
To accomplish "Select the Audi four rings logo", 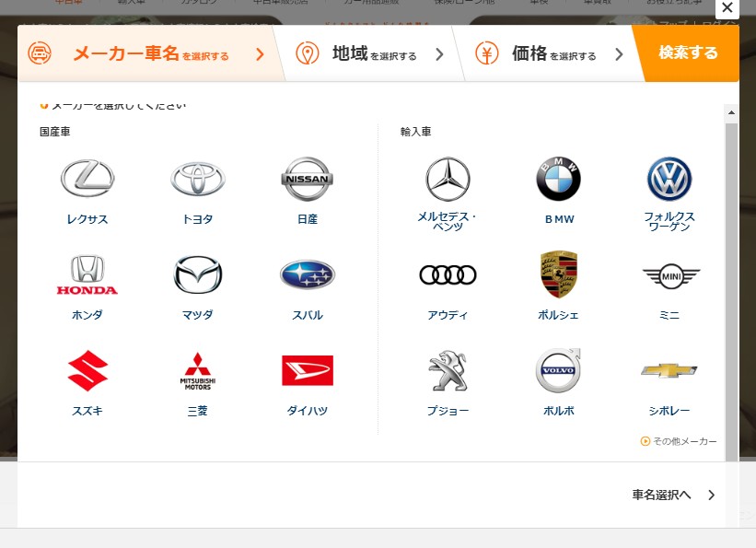I will point(448,274).
